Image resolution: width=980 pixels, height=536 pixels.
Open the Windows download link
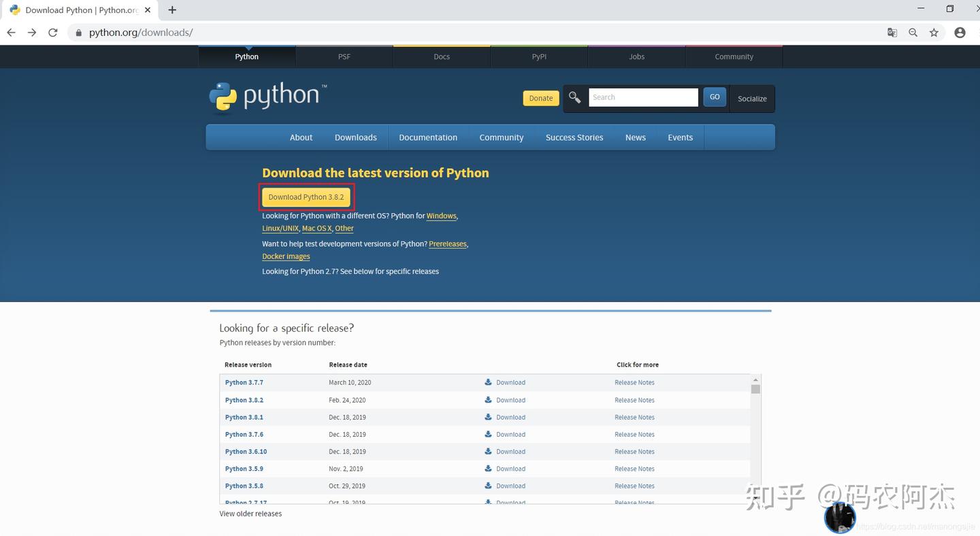[x=441, y=216]
